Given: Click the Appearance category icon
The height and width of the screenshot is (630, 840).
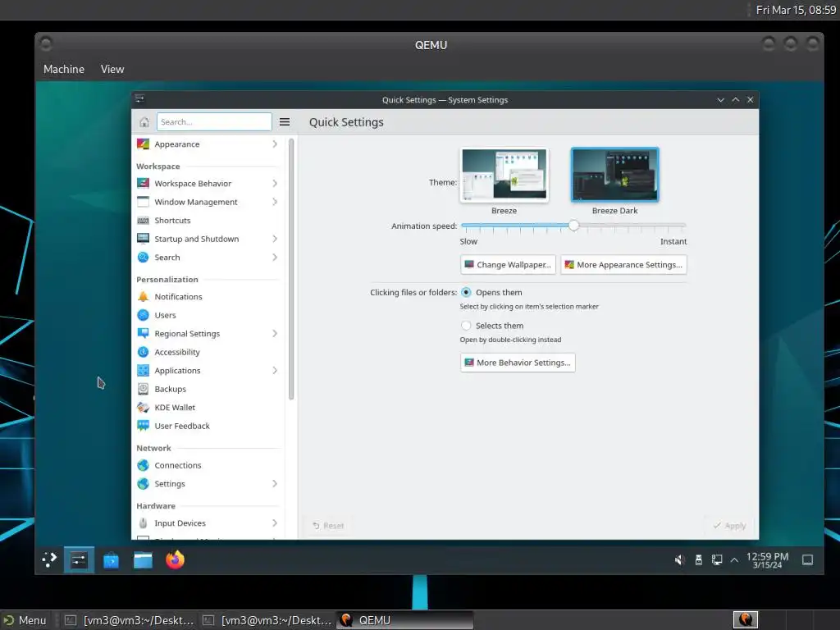Looking at the screenshot, I should [x=143, y=144].
